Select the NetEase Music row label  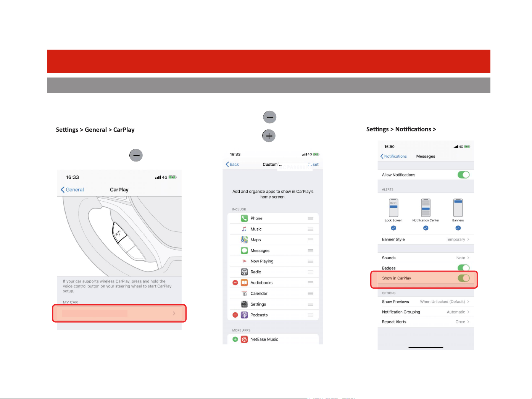point(264,339)
